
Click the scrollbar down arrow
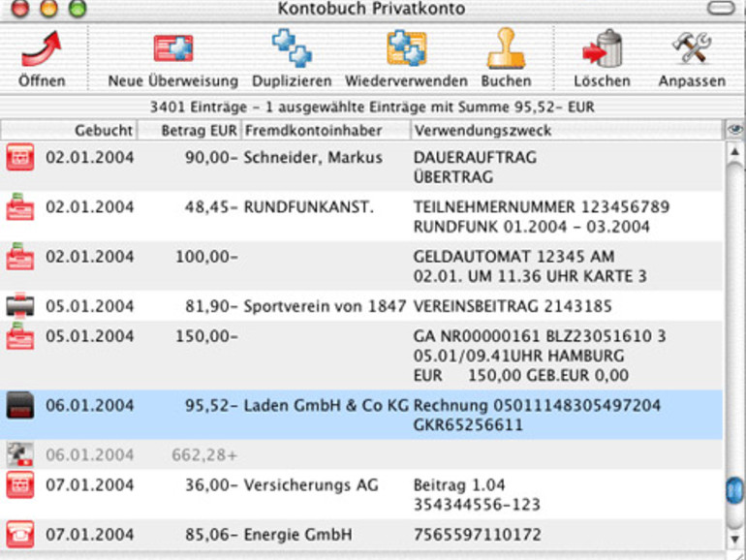coord(735,540)
